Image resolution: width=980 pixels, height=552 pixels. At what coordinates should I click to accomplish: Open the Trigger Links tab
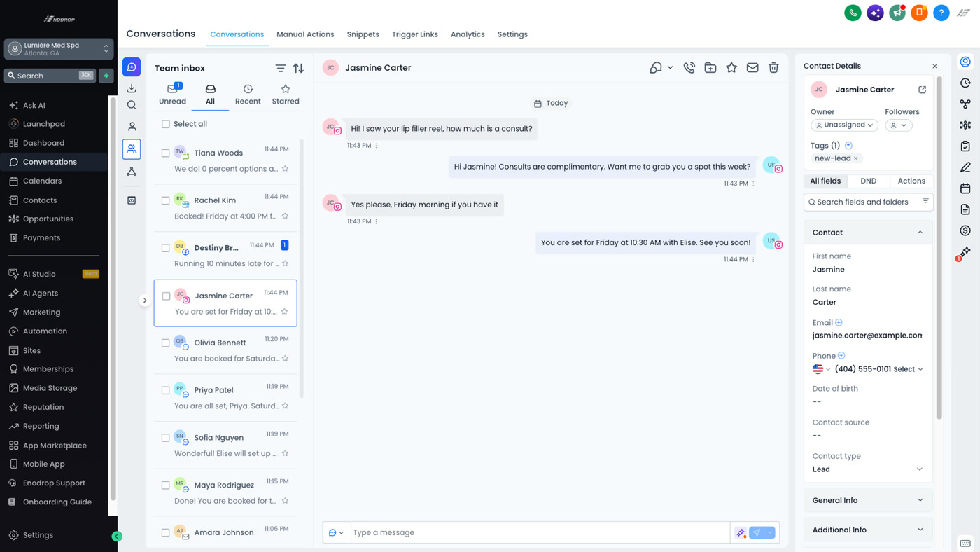pyautogui.click(x=415, y=34)
